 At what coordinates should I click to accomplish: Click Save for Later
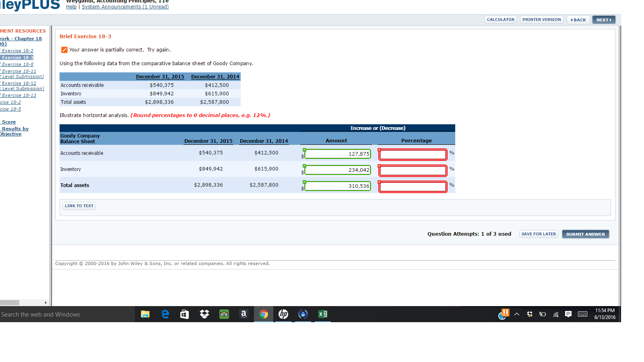click(539, 234)
